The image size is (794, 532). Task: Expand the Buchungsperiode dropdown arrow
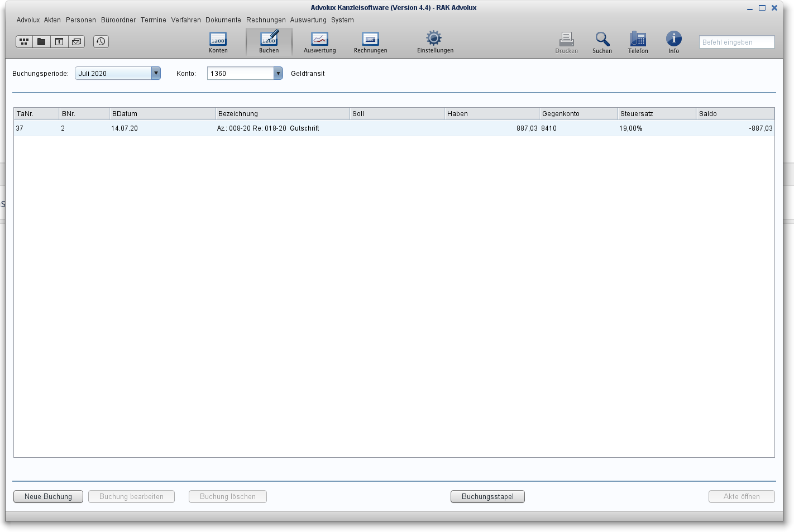156,73
